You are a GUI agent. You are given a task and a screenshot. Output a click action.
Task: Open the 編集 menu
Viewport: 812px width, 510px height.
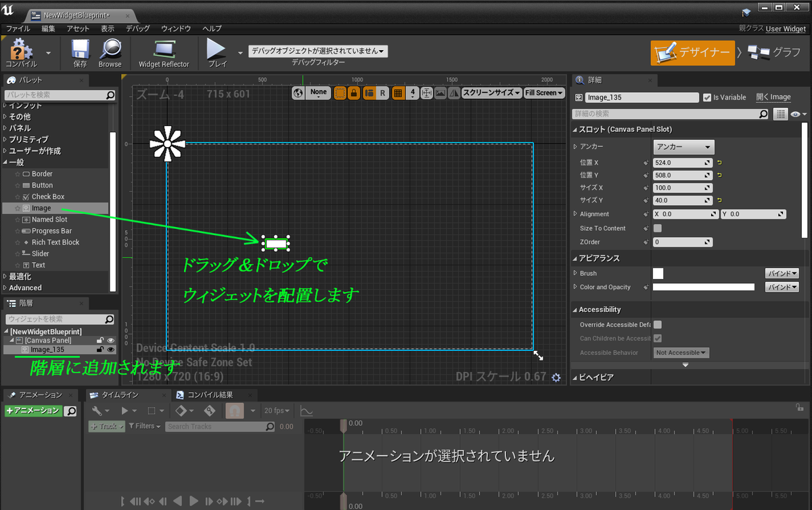48,28
